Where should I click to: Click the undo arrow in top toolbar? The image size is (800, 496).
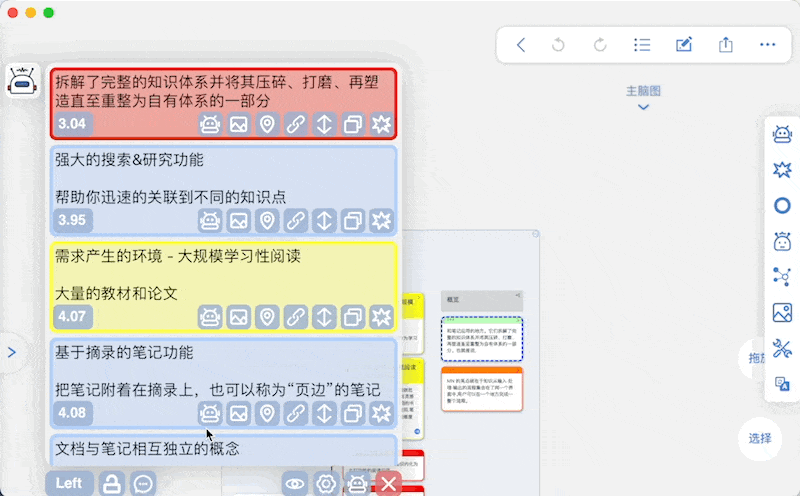(558, 45)
